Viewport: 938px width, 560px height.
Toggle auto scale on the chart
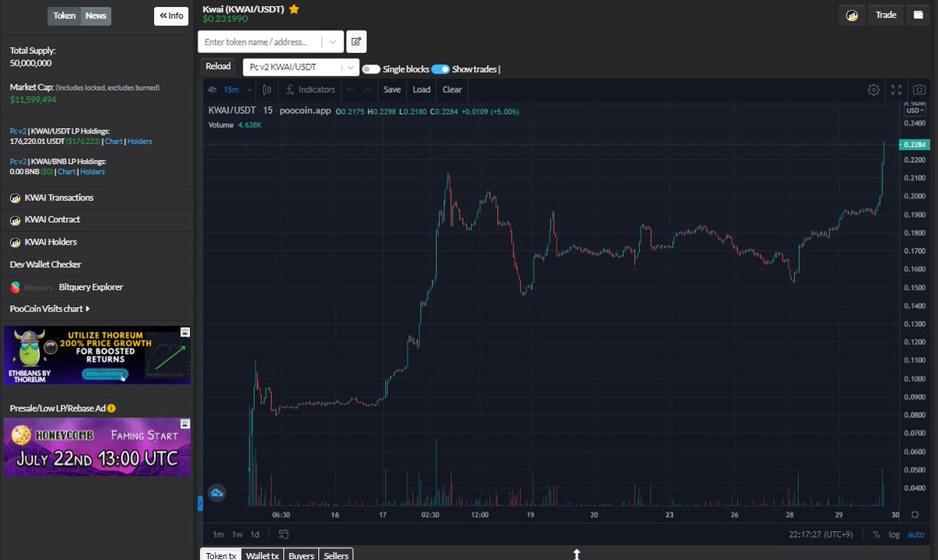[x=916, y=534]
